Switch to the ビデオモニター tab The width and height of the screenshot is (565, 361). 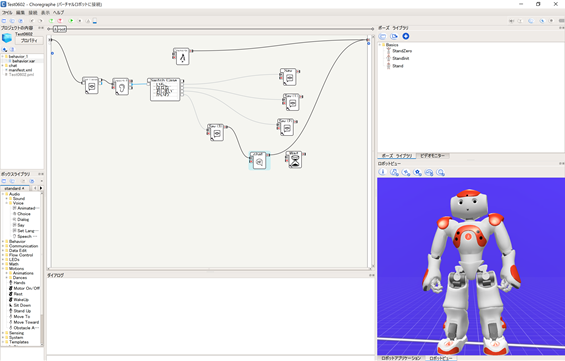coord(433,156)
